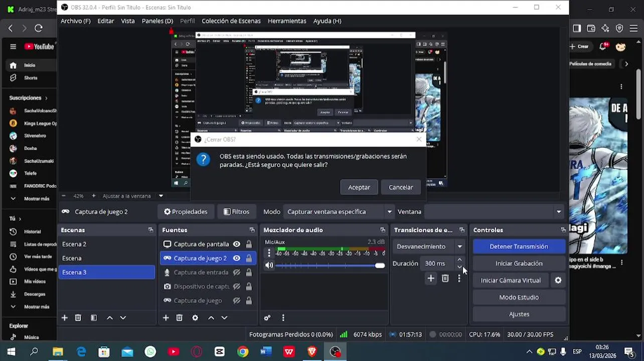Undock the Mezclador de audio panel
This screenshot has height=361, width=644.
[x=383, y=230]
